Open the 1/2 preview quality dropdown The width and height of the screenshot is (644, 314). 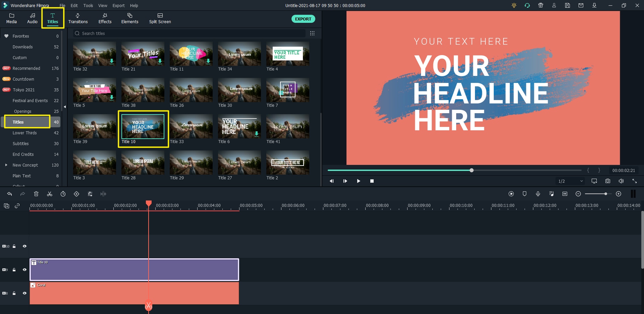pos(571,181)
